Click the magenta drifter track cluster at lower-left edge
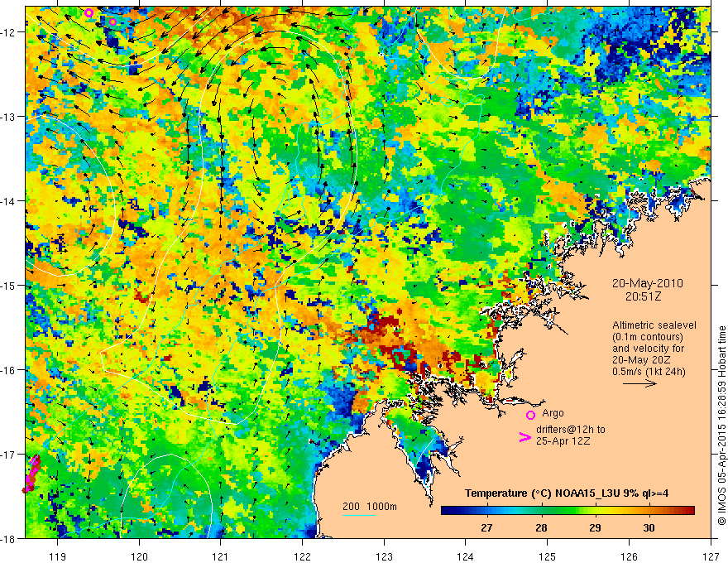The image size is (728, 563). pos(31,474)
